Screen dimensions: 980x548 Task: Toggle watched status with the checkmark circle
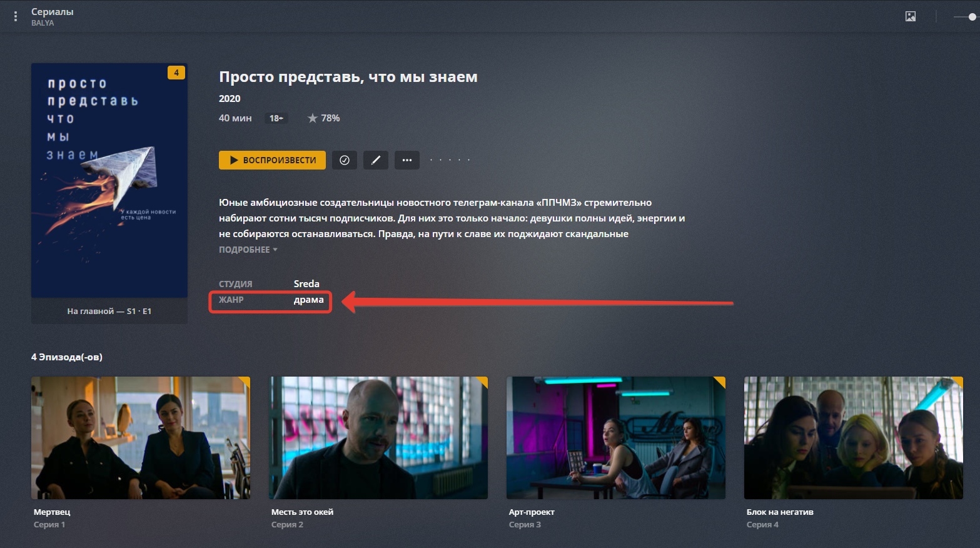pyautogui.click(x=345, y=160)
